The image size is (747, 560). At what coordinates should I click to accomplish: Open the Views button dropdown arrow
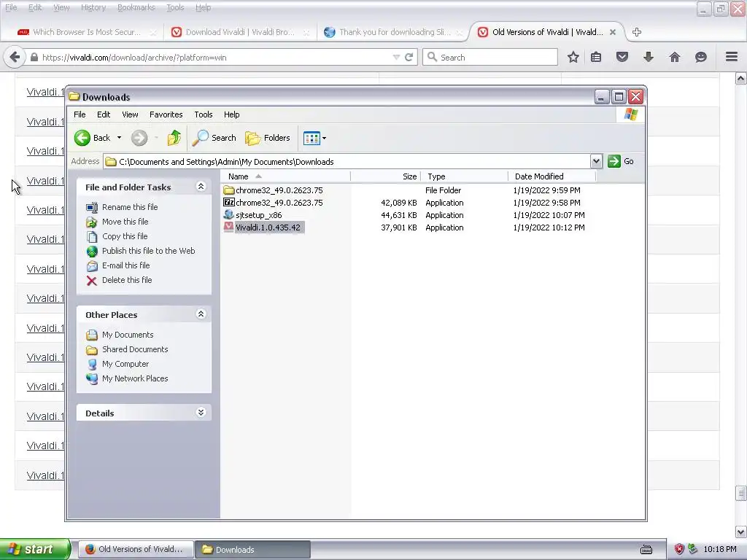click(325, 138)
